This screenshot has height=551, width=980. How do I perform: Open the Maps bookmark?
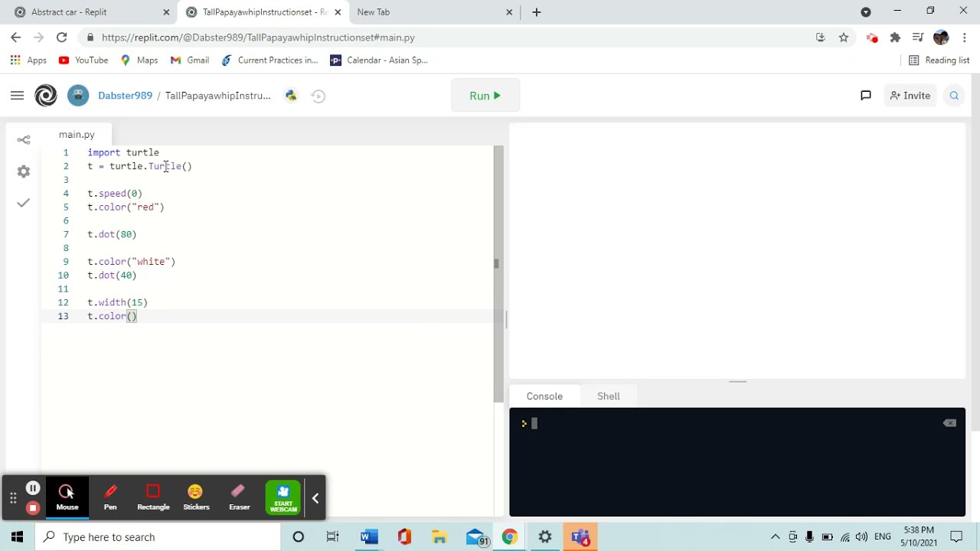click(x=139, y=60)
